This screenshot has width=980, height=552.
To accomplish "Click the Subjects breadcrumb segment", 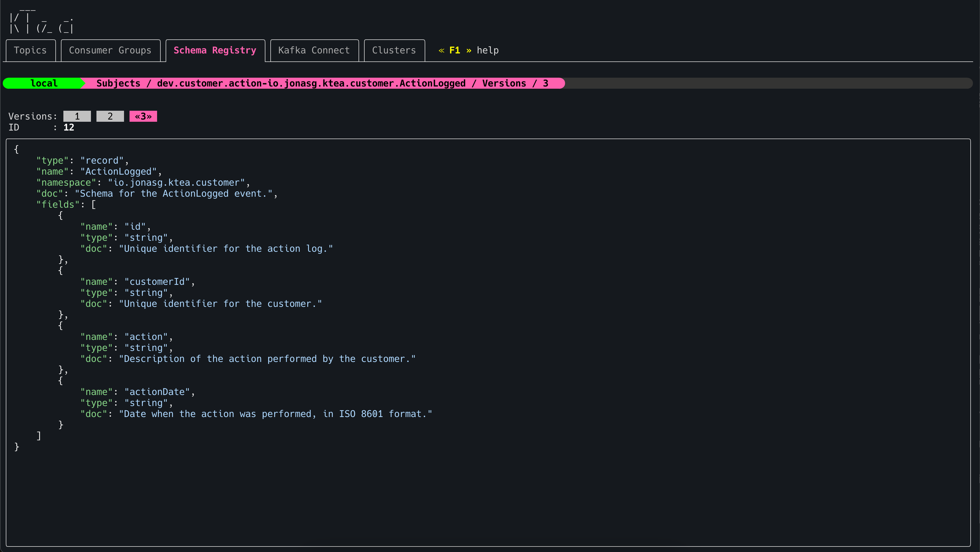I will point(118,83).
